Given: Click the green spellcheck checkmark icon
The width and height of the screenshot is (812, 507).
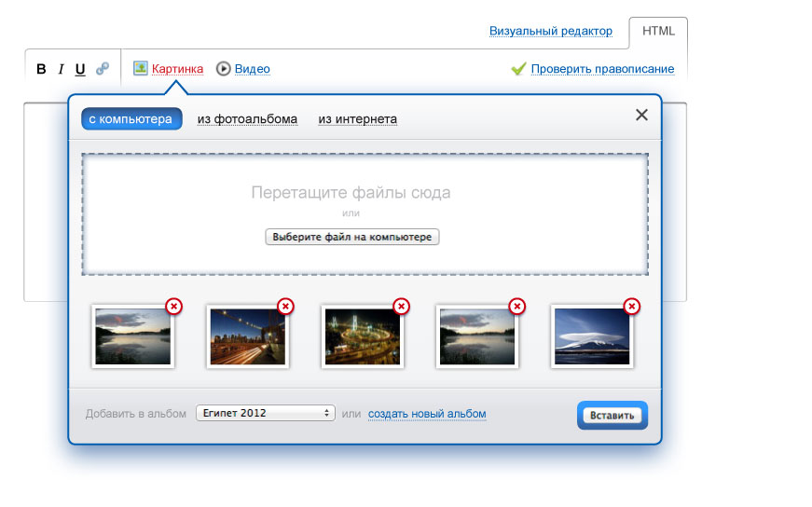Looking at the screenshot, I should click(519, 69).
